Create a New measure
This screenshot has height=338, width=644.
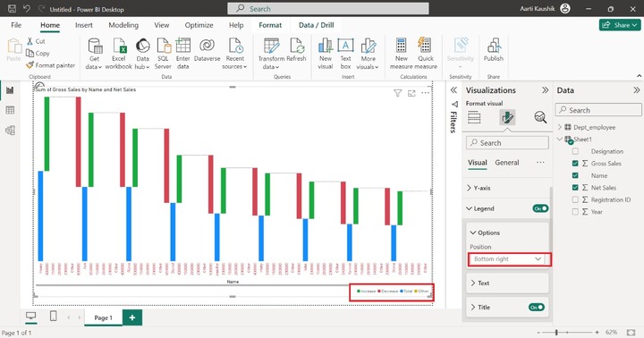pos(402,54)
